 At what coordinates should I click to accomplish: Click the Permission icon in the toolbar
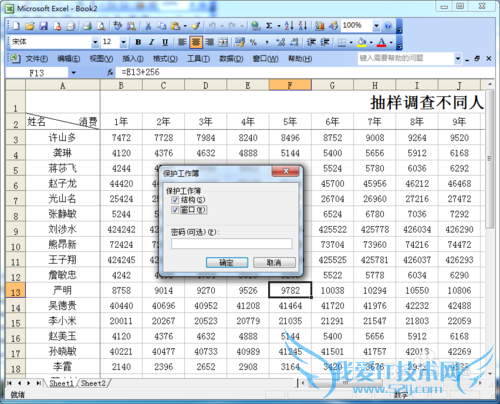coord(57,26)
